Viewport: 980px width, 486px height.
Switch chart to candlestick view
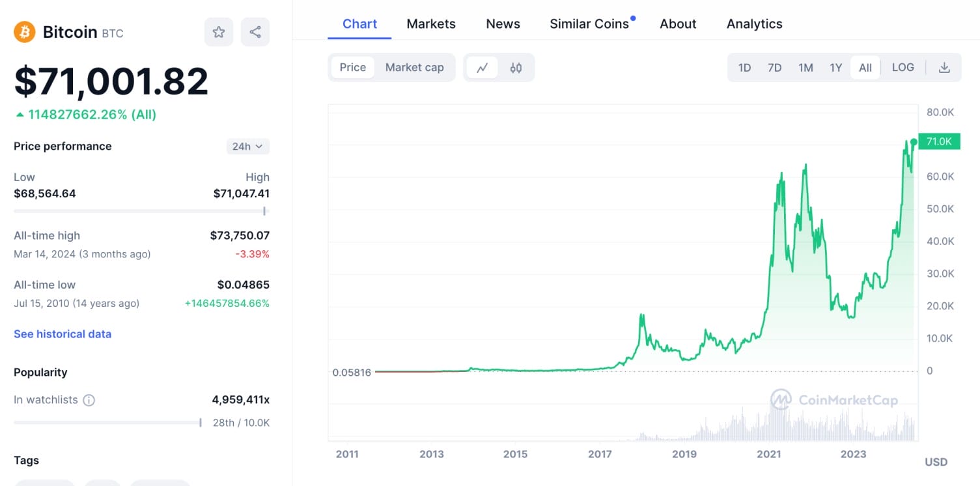(516, 67)
